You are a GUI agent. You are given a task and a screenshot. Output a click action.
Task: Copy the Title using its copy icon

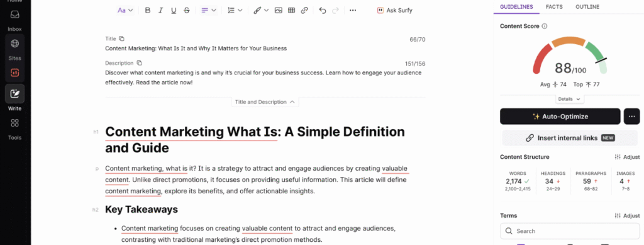121,38
